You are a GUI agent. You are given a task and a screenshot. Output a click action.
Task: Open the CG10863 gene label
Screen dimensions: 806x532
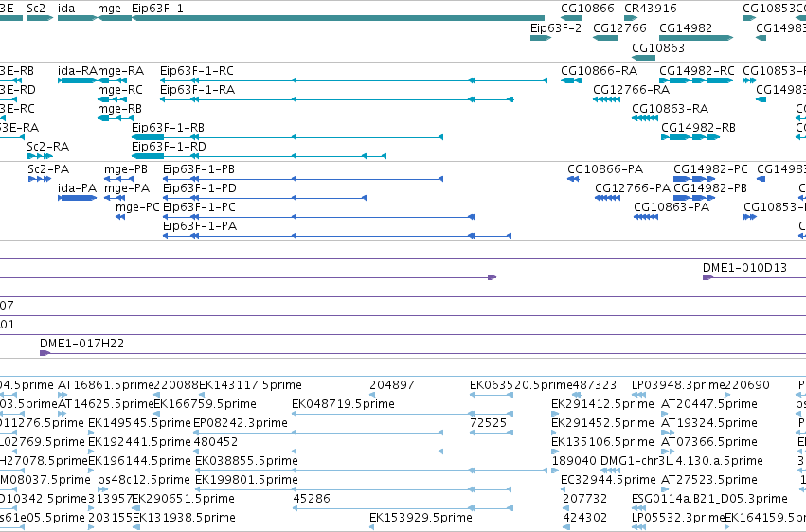(x=658, y=47)
